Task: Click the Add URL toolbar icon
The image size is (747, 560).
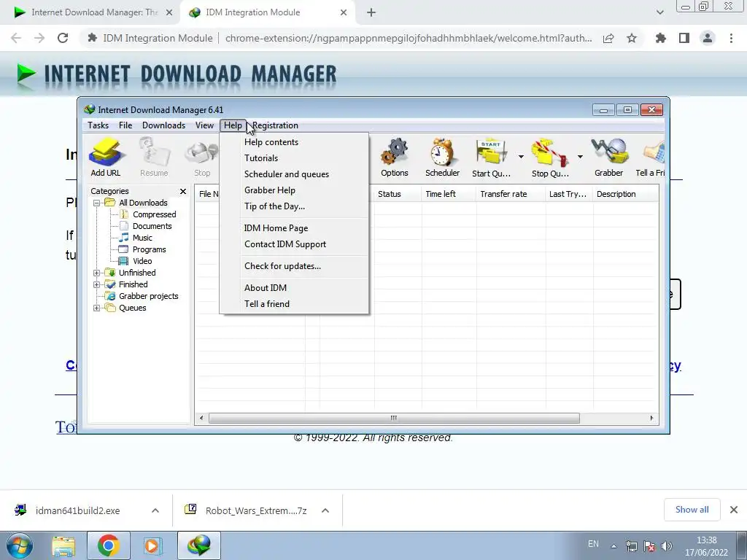Action: [x=106, y=157]
